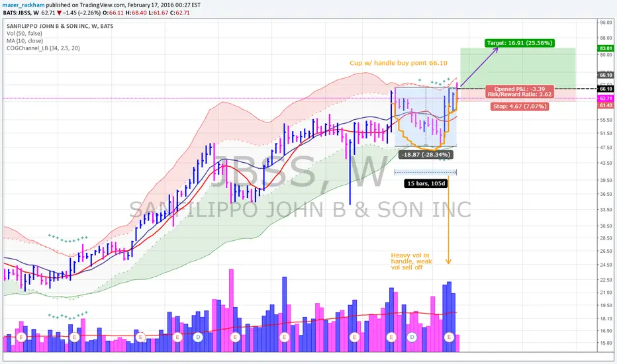Click the D dividend marker under the cup pattern
Screen dimensions: 617x364
(x=412, y=338)
